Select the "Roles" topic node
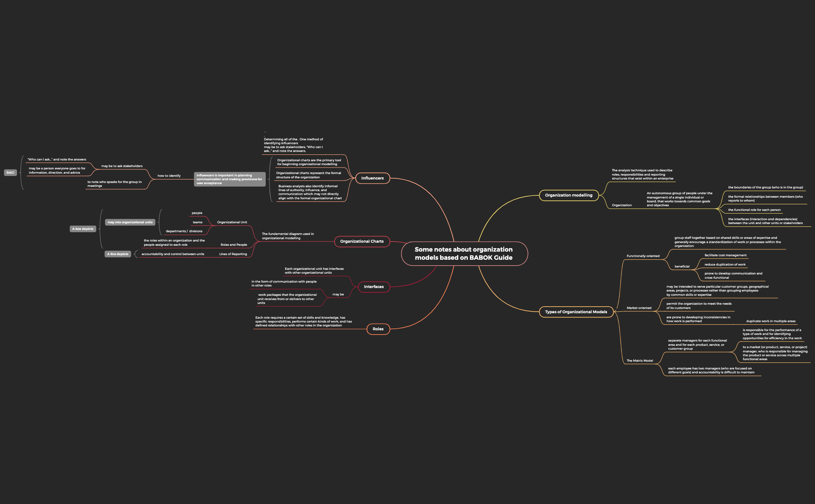This screenshot has width=815, height=504. tap(378, 328)
